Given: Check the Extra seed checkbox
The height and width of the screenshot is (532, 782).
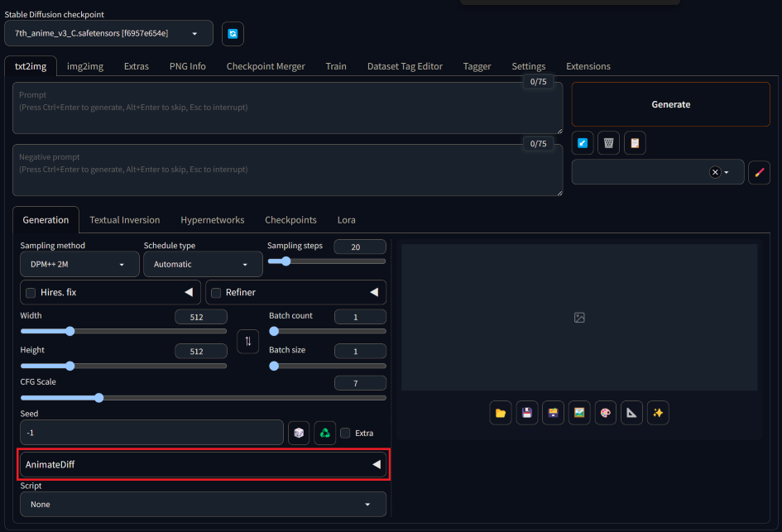Looking at the screenshot, I should tap(346, 433).
